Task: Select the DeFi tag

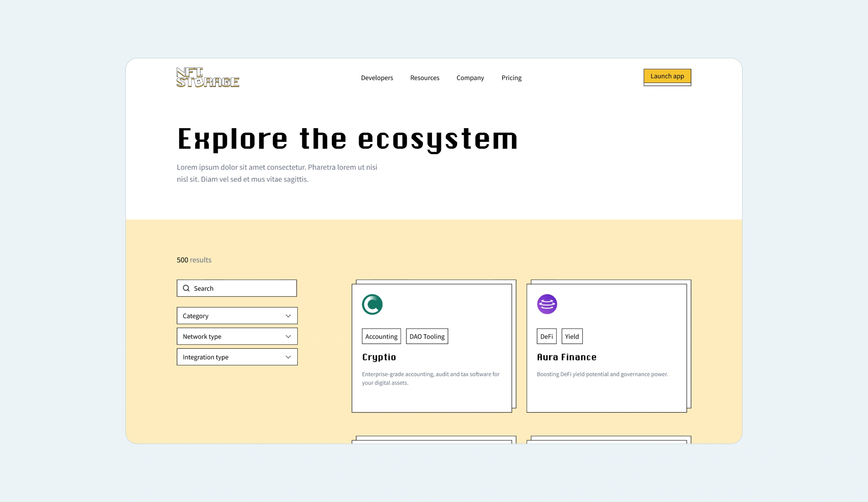Action: [x=547, y=336]
